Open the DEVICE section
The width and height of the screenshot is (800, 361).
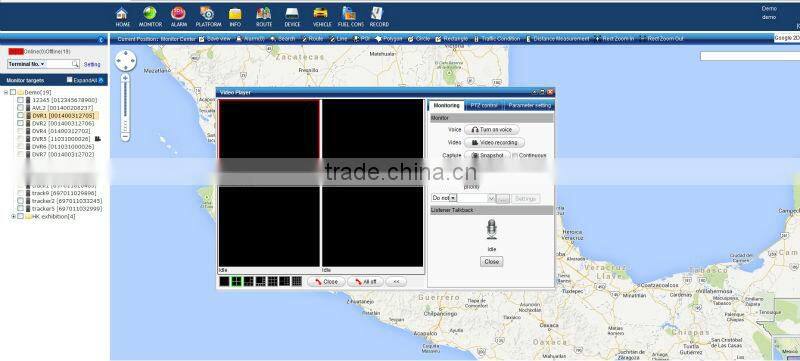tap(292, 17)
